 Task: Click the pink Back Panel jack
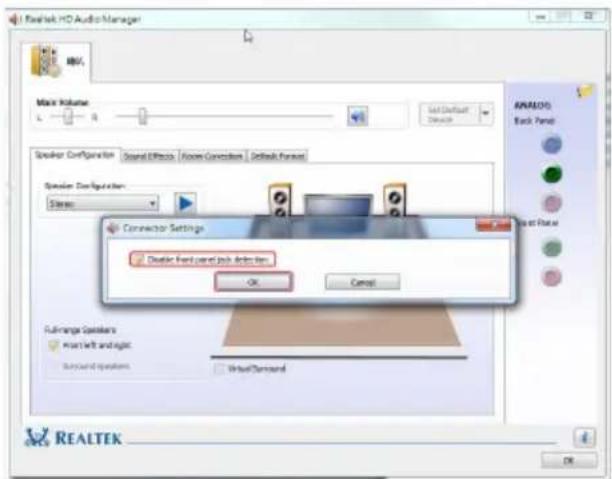click(552, 203)
